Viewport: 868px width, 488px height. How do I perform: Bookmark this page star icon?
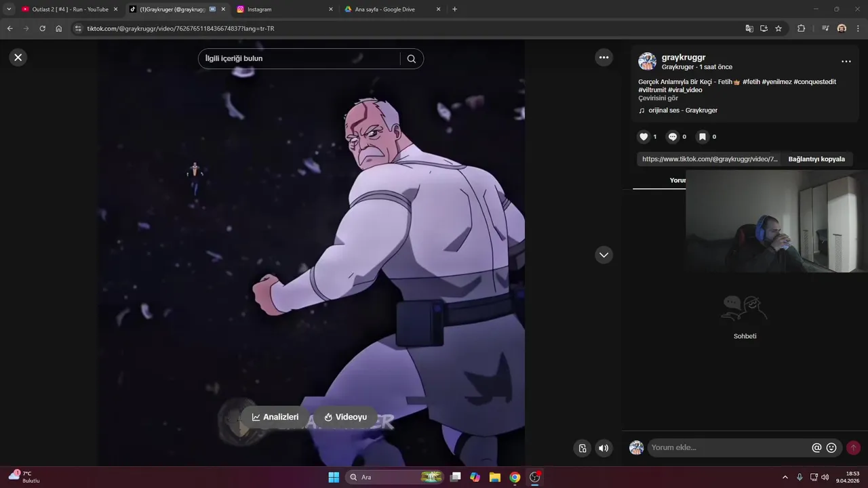tap(778, 28)
